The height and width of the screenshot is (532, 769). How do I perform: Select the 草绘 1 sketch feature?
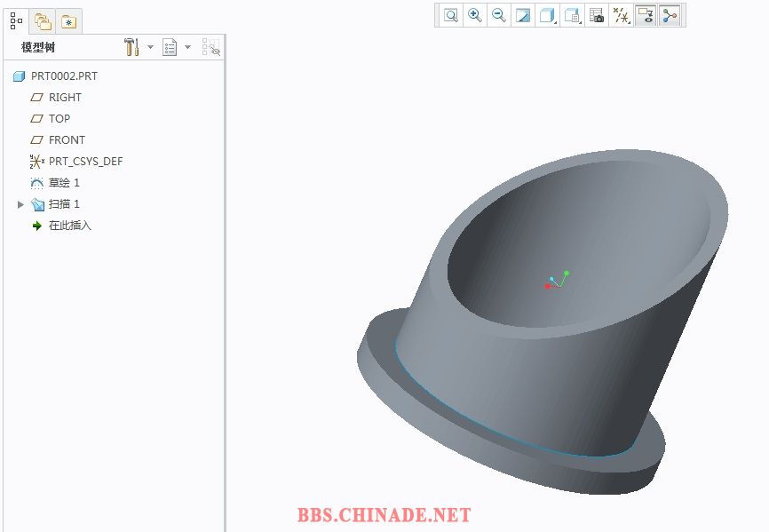[x=64, y=183]
